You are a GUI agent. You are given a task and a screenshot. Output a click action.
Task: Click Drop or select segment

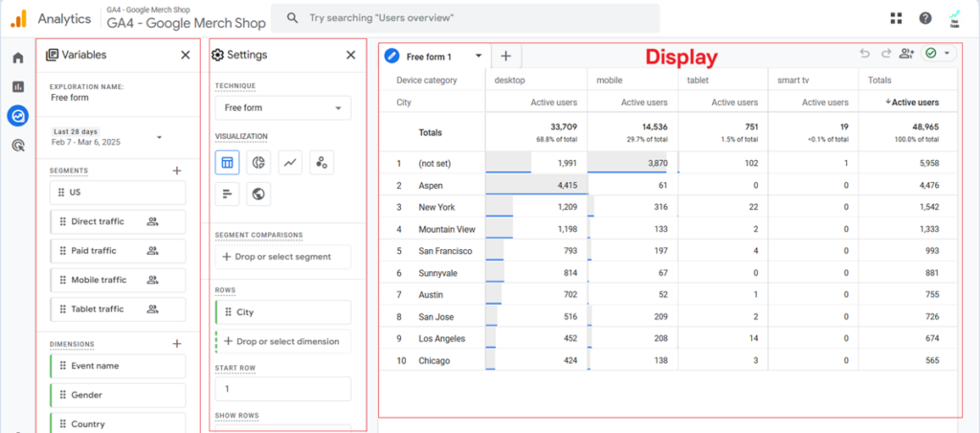283,257
